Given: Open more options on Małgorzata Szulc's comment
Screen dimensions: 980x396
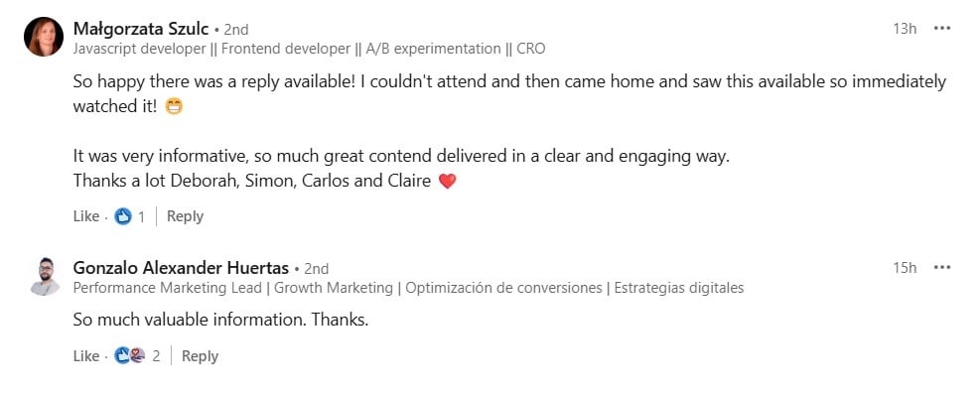Looking at the screenshot, I should point(942,28).
